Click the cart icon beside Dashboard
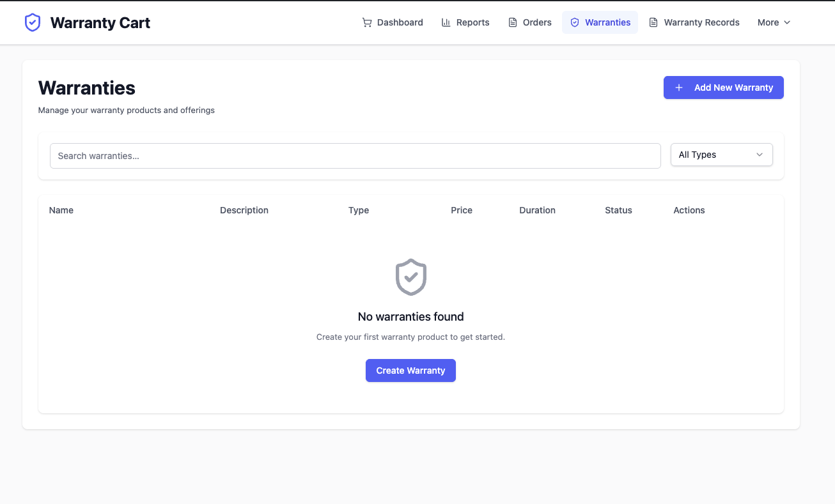Viewport: 835px width, 504px height. tap(367, 22)
